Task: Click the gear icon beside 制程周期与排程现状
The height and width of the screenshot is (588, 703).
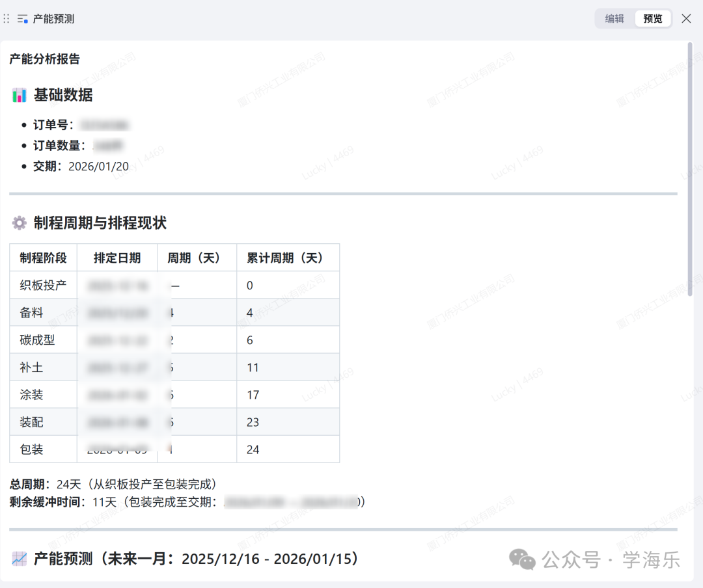Action: tap(20, 222)
